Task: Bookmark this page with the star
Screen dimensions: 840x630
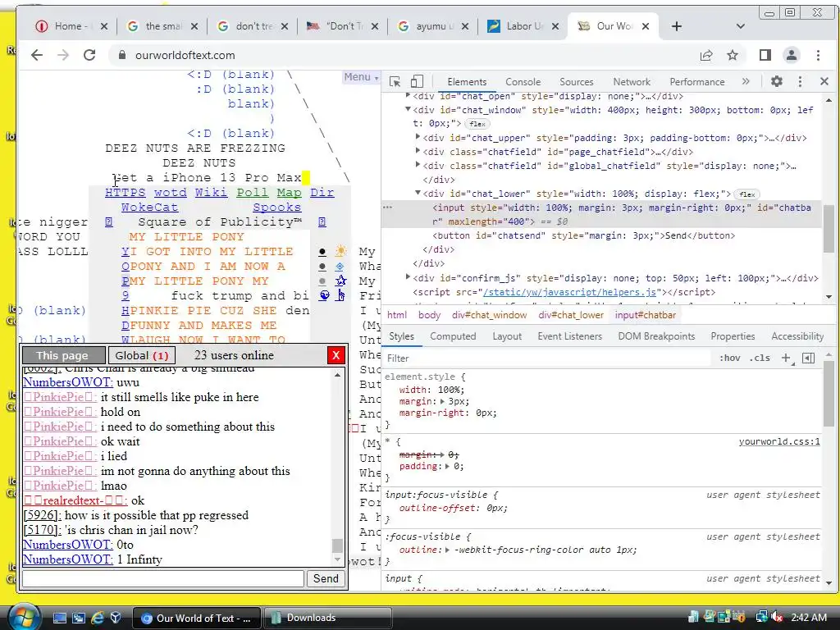Action: (x=733, y=55)
